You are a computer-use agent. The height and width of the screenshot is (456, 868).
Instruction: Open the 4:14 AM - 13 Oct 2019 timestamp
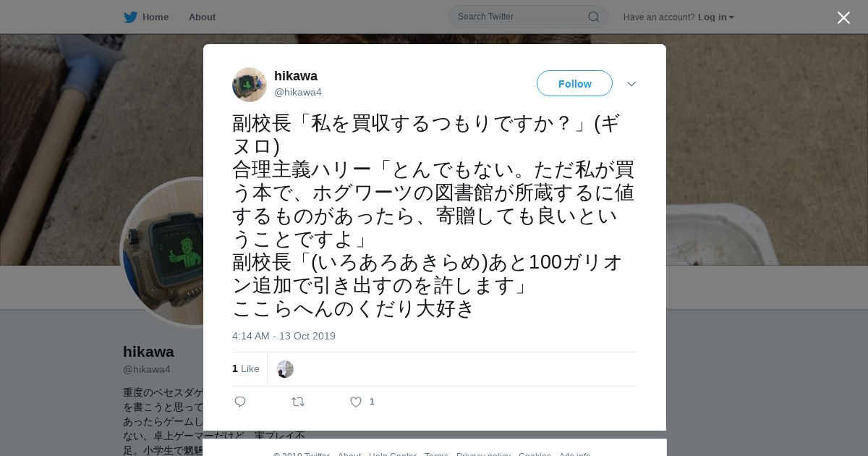pyautogui.click(x=284, y=336)
